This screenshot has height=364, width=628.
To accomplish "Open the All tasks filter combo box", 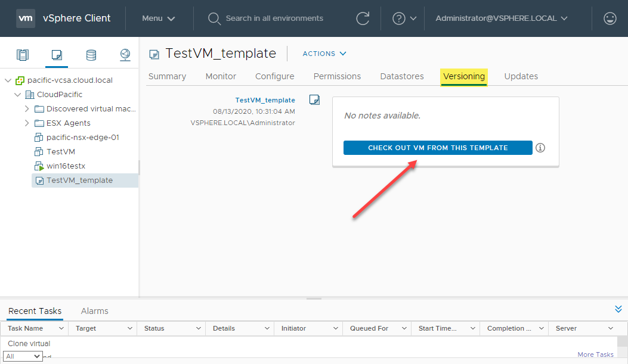I will pos(23,356).
